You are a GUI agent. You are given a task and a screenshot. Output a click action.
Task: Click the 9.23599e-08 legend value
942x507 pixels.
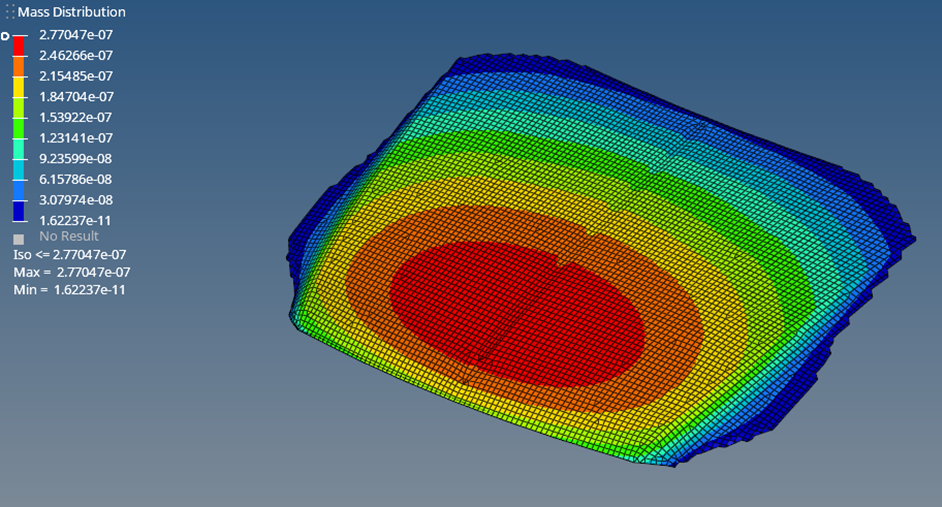75,158
